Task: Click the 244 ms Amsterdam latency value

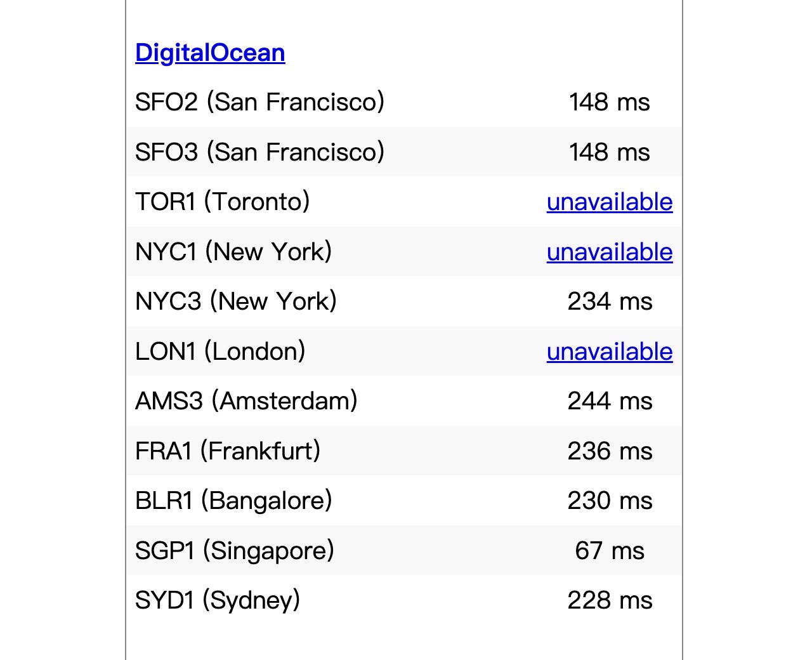Action: [610, 401]
